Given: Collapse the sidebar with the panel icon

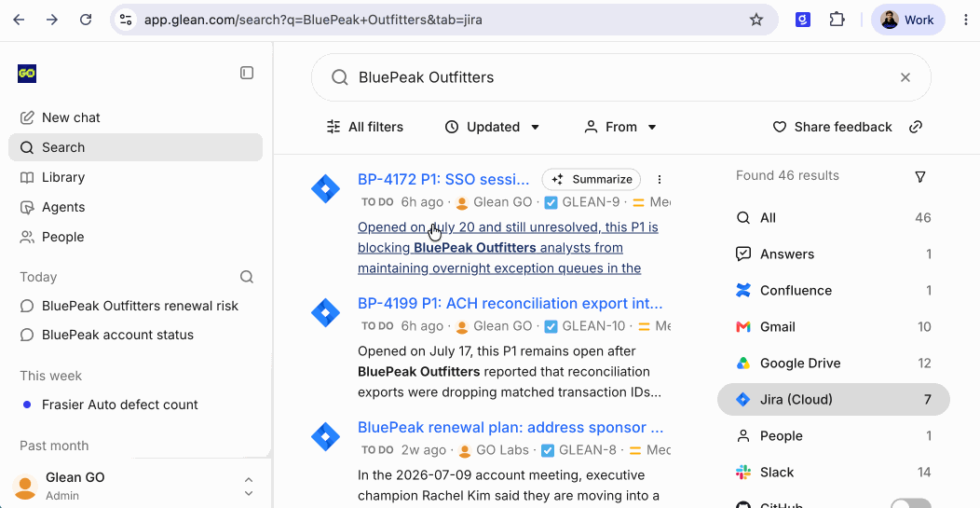Looking at the screenshot, I should (x=247, y=74).
